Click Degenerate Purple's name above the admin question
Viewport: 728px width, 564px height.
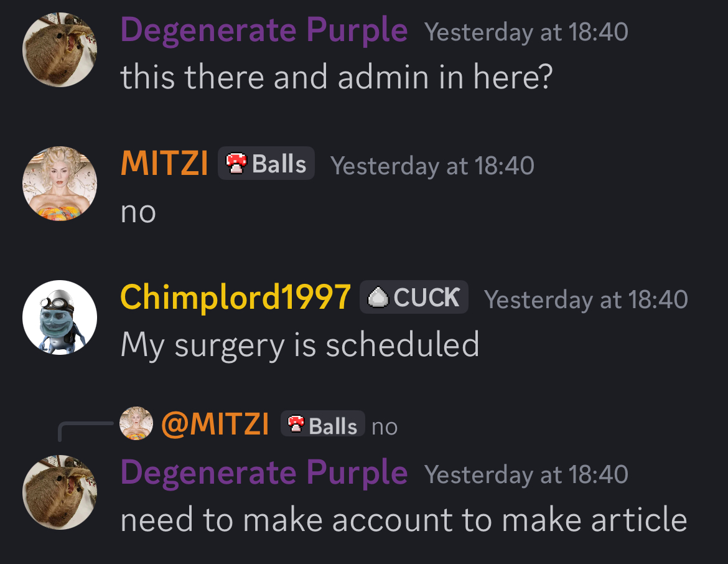click(264, 31)
